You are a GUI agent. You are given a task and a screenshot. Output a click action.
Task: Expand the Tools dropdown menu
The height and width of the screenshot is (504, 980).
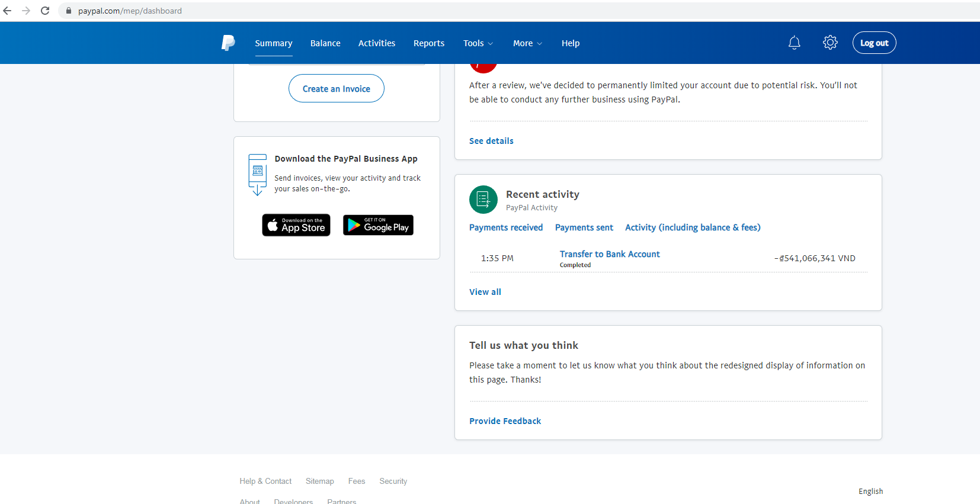(x=478, y=43)
